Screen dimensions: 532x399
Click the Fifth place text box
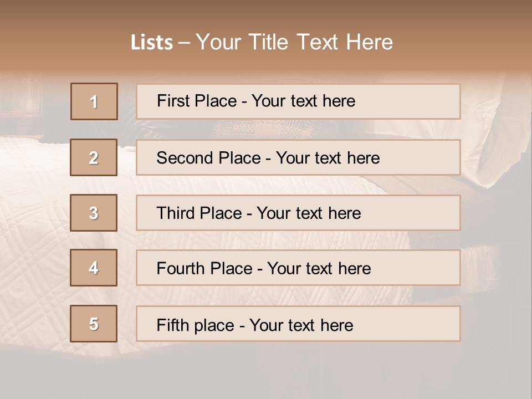pyautogui.click(x=298, y=324)
